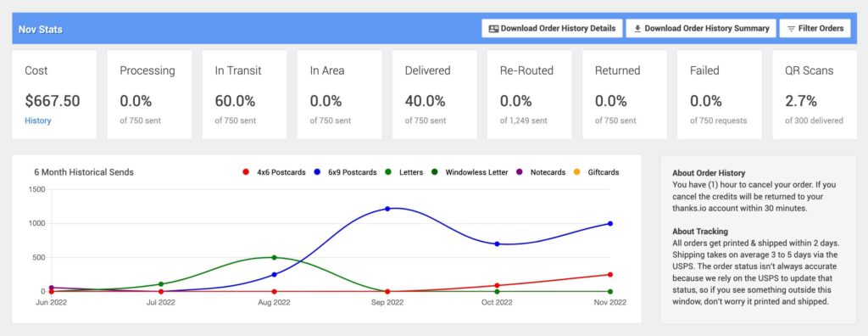Select the 6x9 Postcards Nov 2022 data point
Viewport: 868px width, 336px height.
pos(610,223)
